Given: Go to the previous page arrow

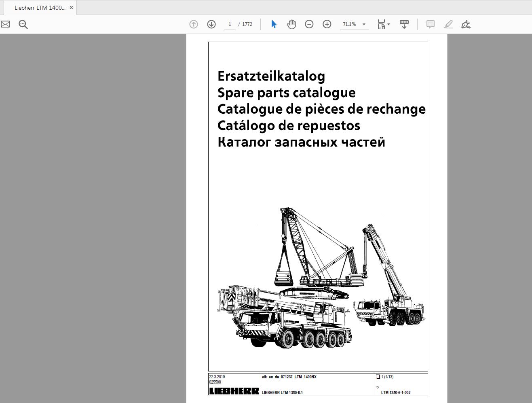Looking at the screenshot, I should pyautogui.click(x=194, y=24).
